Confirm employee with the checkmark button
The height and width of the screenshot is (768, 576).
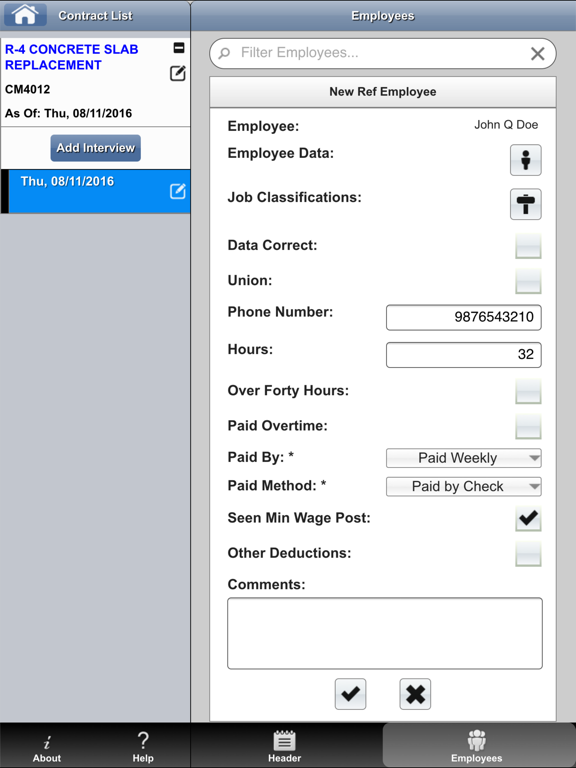click(350, 694)
